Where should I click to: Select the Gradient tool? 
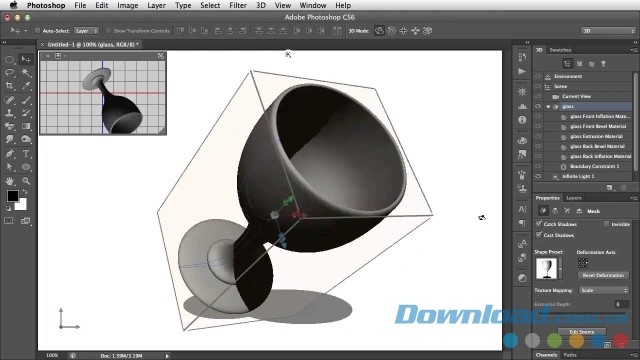(26, 126)
